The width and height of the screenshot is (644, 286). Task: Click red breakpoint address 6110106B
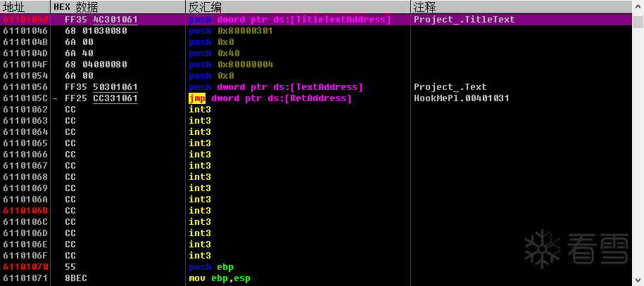[25, 211]
